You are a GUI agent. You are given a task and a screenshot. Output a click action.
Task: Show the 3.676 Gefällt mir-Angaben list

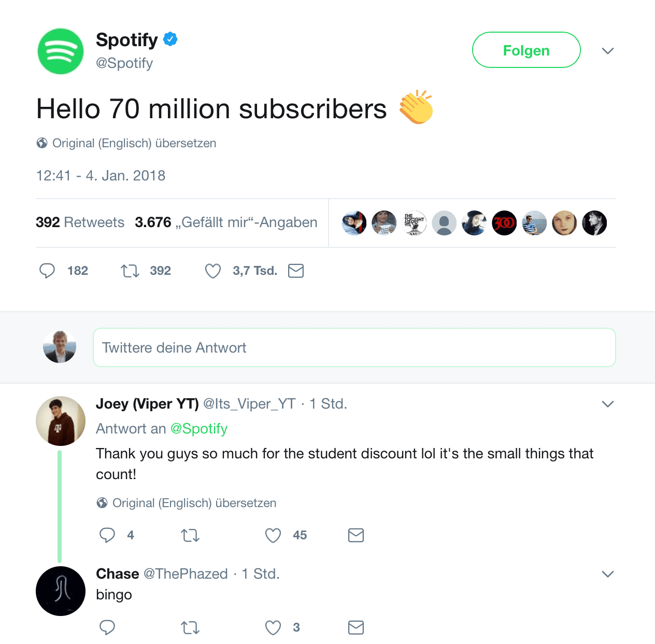click(x=226, y=222)
